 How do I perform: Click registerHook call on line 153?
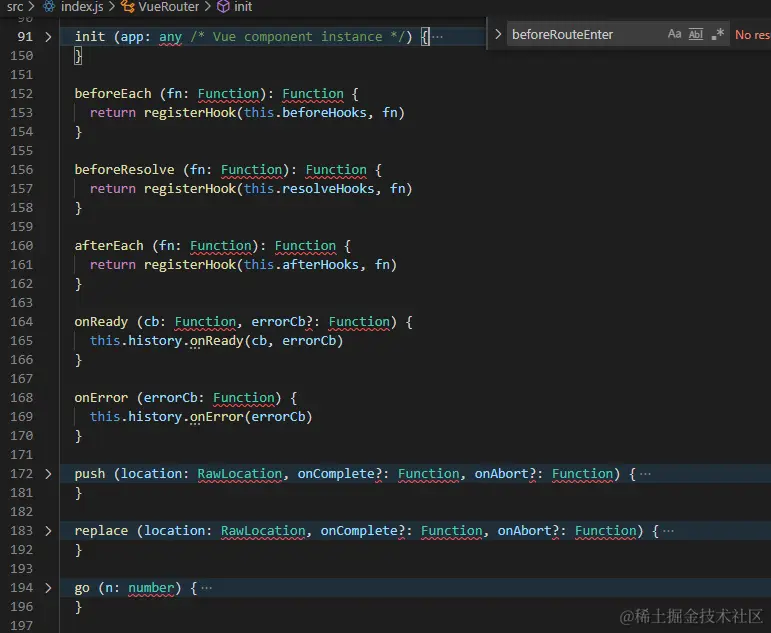(x=190, y=113)
